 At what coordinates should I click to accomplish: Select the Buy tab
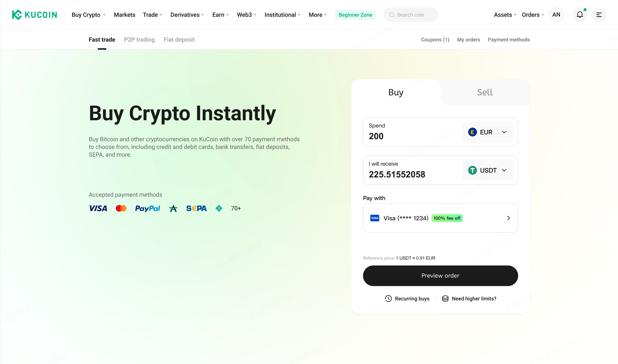click(396, 92)
